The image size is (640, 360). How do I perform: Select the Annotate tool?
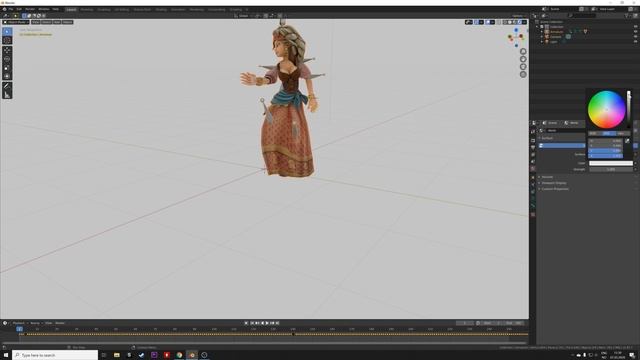[x=7, y=86]
